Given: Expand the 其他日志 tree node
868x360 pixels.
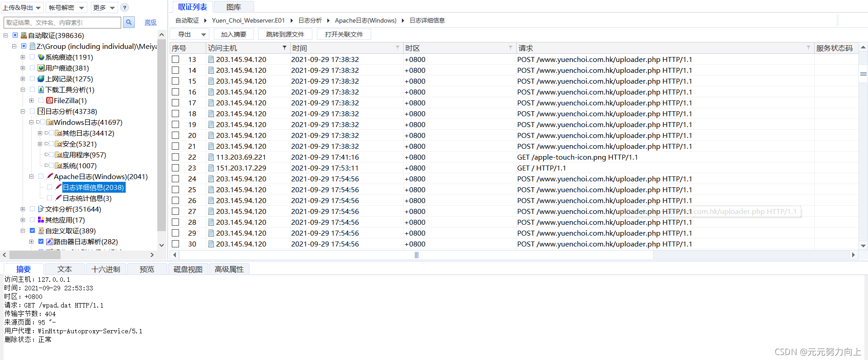Looking at the screenshot, I should (40, 133).
